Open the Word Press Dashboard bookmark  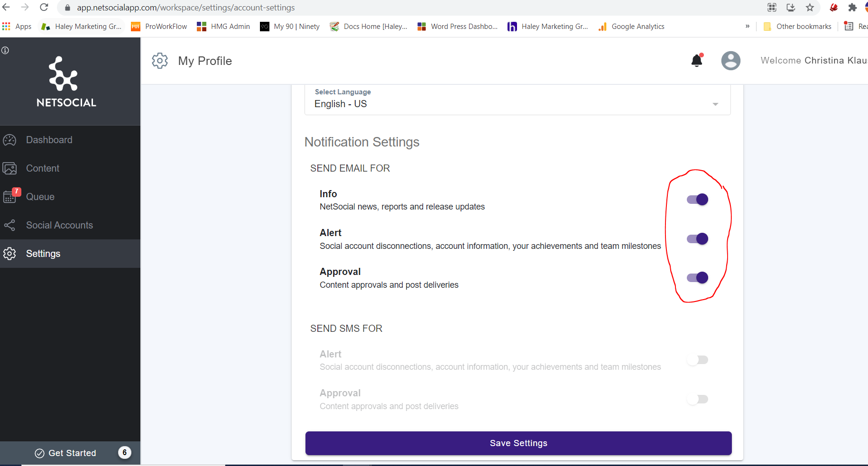(x=457, y=27)
